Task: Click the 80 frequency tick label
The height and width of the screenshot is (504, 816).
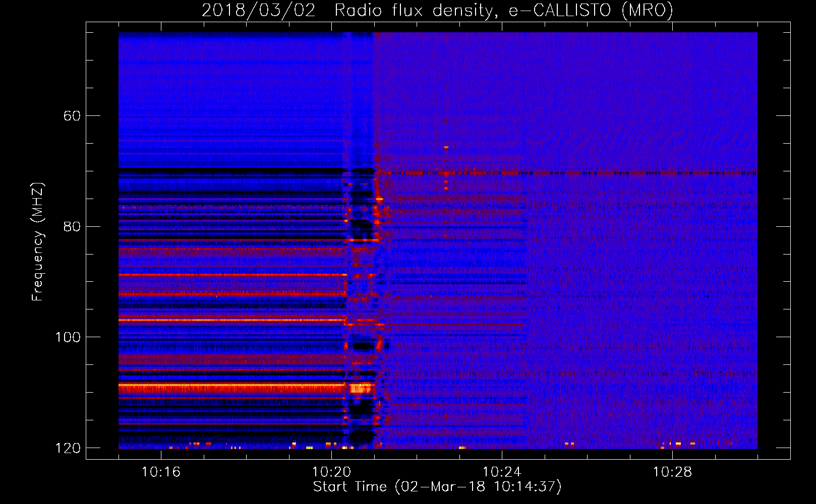Action: point(72,226)
